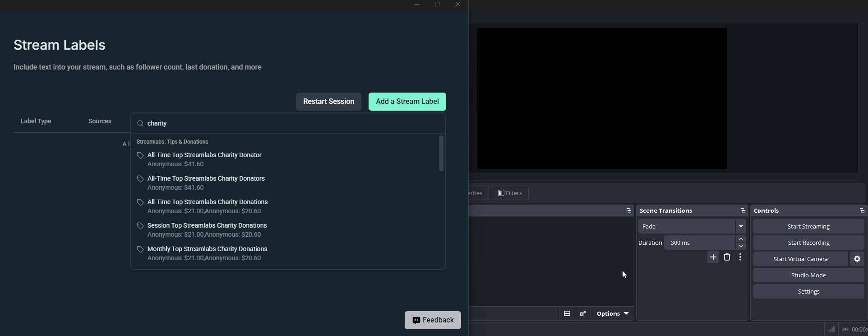Increase transition duration with up arrow

741,239
